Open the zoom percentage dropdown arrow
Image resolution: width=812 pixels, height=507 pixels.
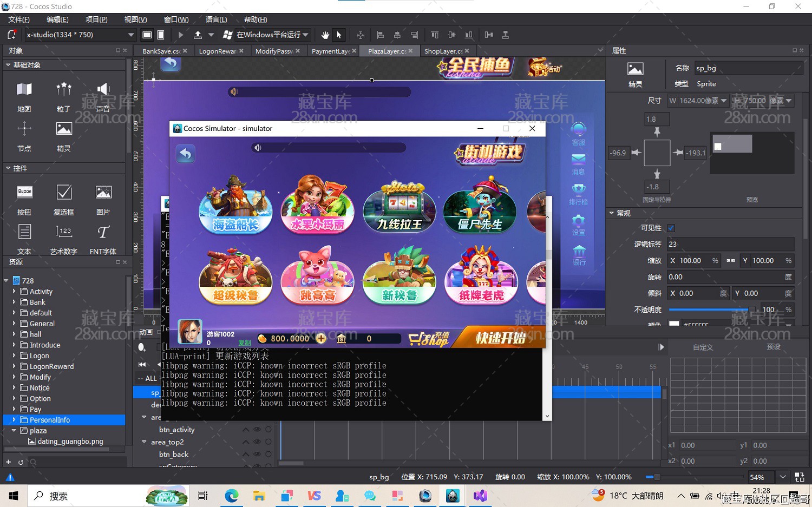(x=783, y=477)
